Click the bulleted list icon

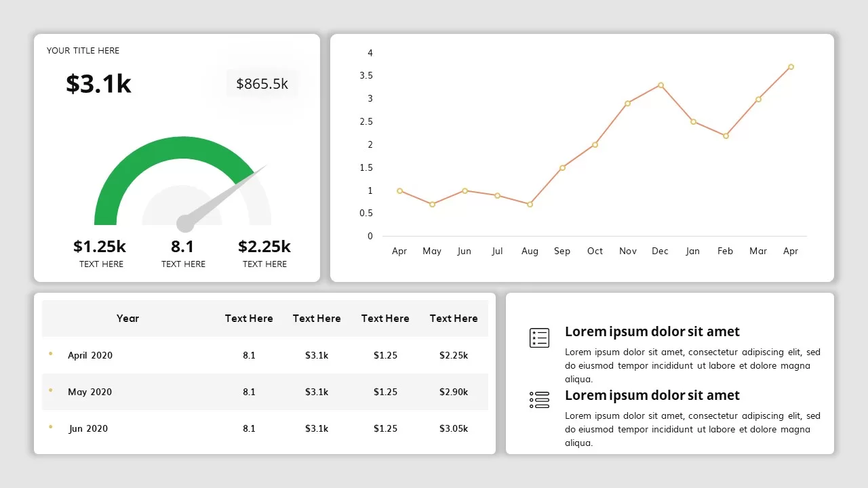pos(539,400)
